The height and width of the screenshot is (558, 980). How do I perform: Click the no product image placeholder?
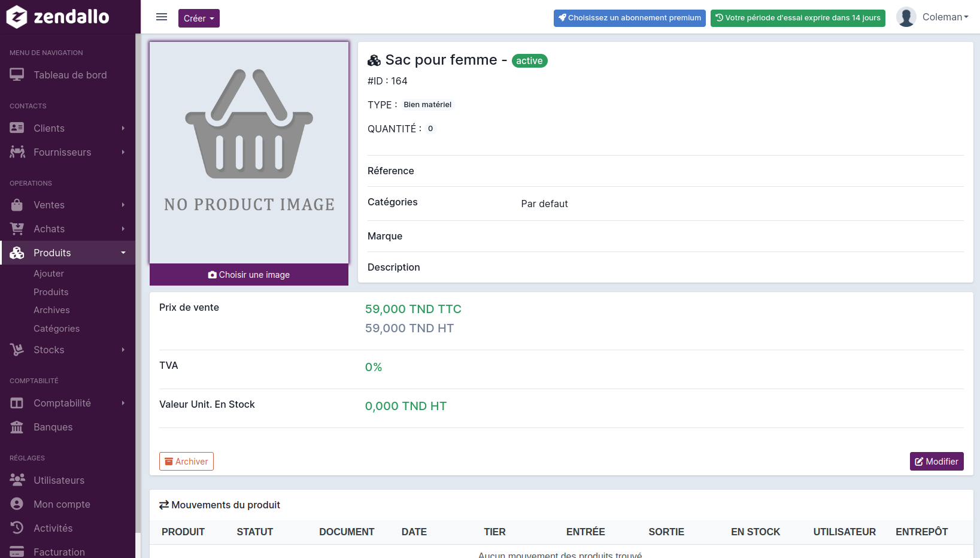(249, 153)
